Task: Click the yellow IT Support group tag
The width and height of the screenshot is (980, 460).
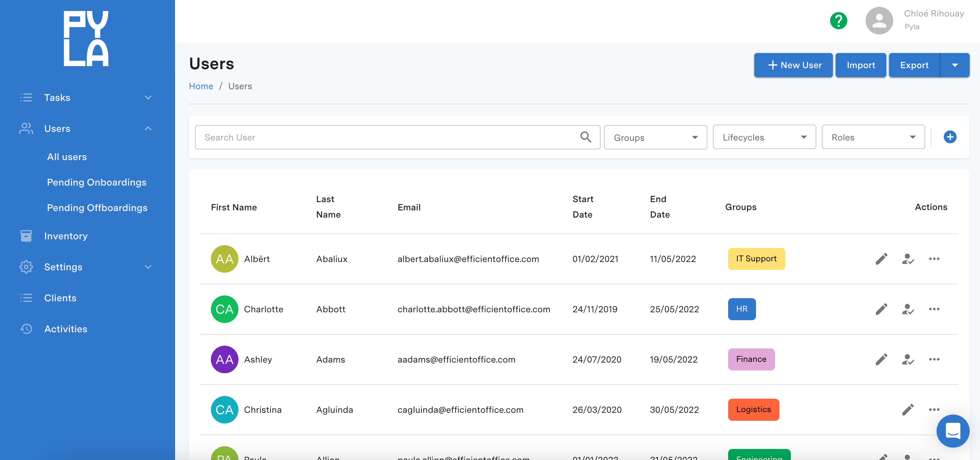Action: pos(756,259)
